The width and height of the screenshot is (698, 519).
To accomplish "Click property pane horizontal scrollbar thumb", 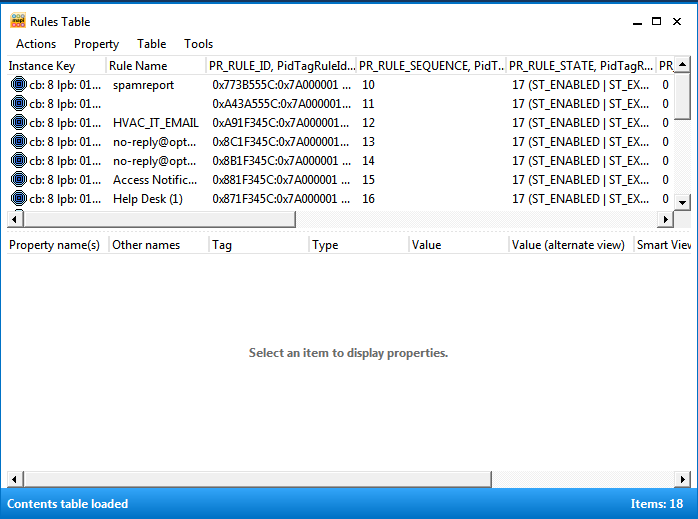I will [x=257, y=479].
